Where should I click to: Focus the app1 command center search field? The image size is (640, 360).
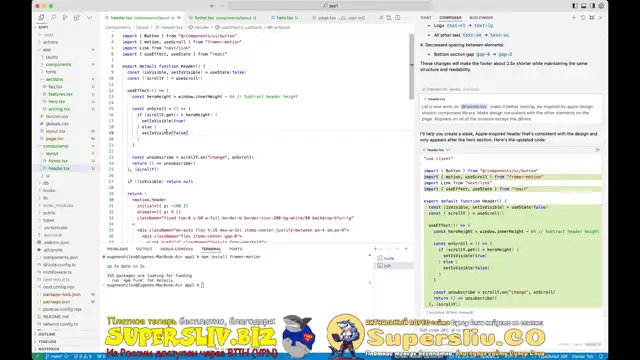point(329,6)
